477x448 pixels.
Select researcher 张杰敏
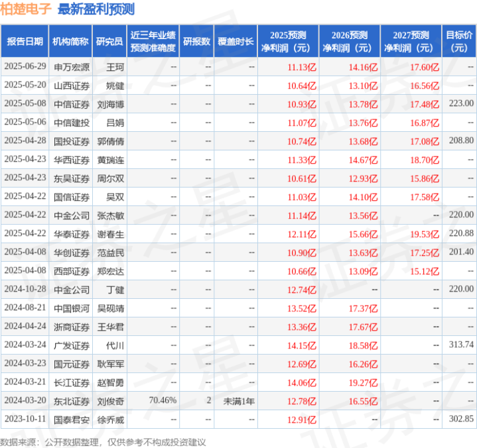[x=110, y=215]
